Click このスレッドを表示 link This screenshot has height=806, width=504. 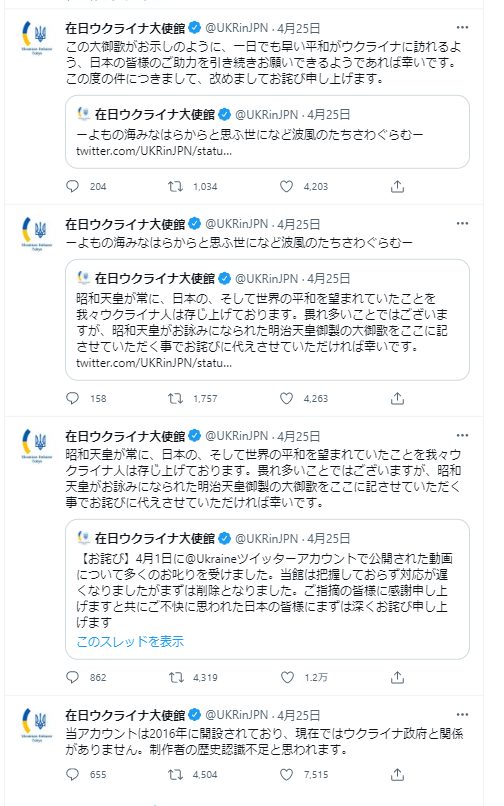[130, 641]
